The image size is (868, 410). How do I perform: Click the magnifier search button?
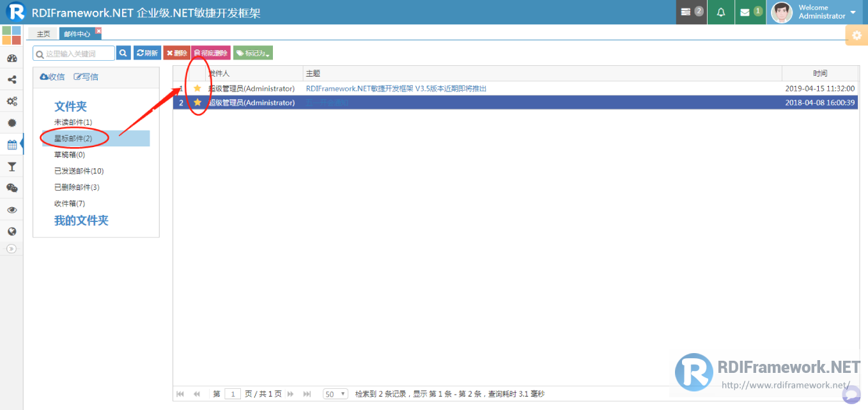point(124,53)
